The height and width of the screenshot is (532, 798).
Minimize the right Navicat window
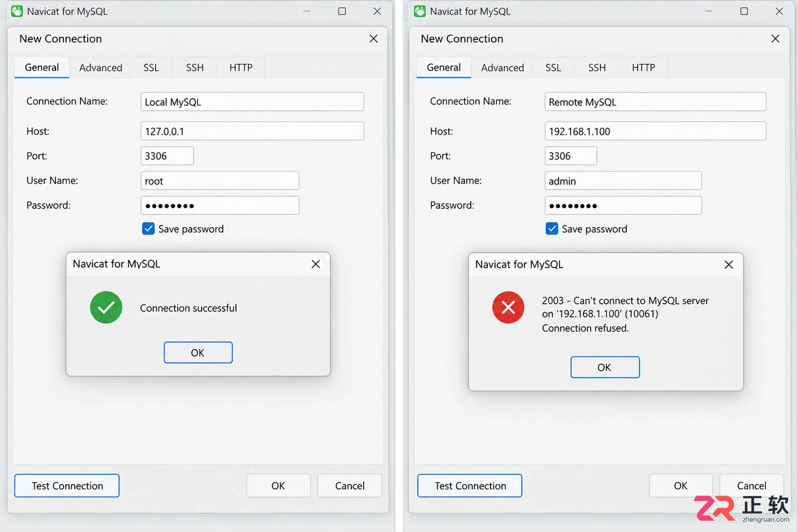709,11
